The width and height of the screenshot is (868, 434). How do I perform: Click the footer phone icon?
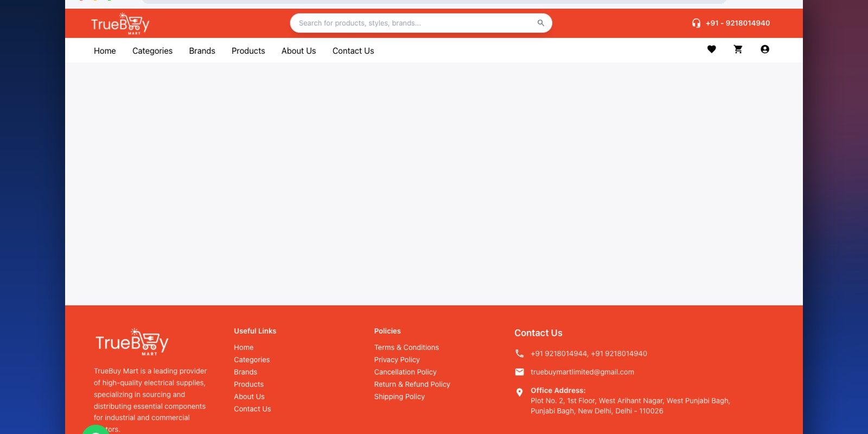pyautogui.click(x=519, y=354)
